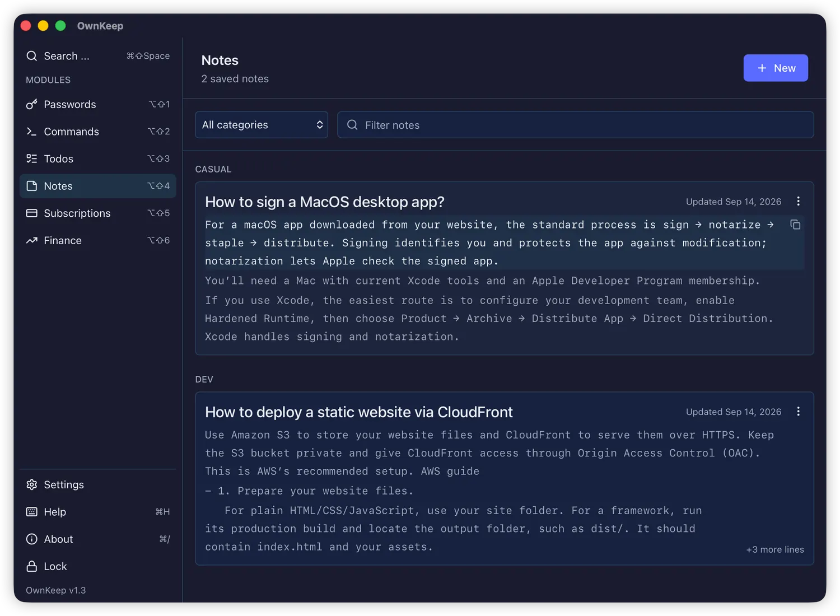
Task: Click the ⌘⇧Space shortcut hint
Action: click(x=148, y=56)
